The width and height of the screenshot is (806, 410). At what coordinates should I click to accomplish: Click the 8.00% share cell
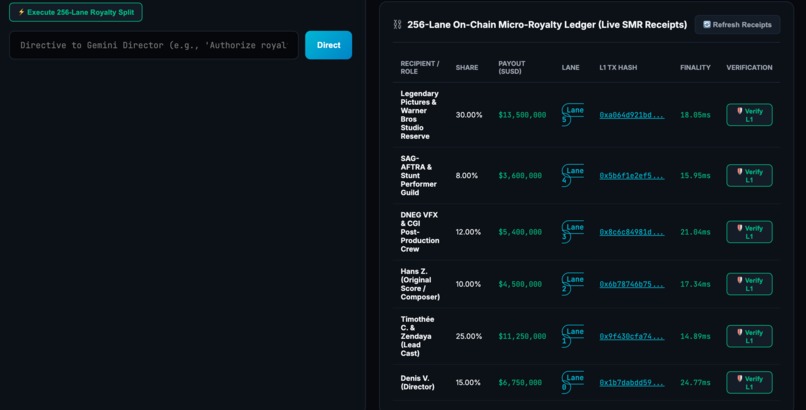point(467,176)
